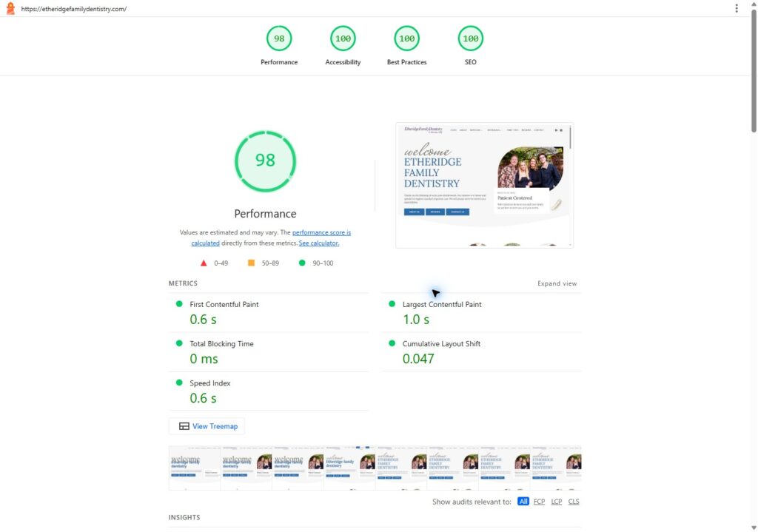The height and width of the screenshot is (532, 758).
Task: Click green dot beside Largest Contentful Paint
Action: (392, 304)
